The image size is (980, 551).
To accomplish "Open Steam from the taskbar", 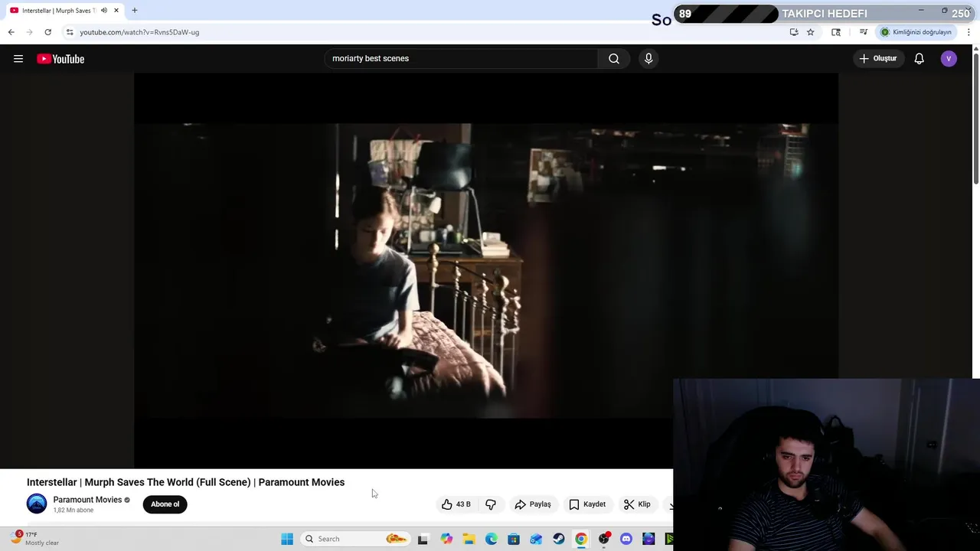I will pyautogui.click(x=559, y=539).
